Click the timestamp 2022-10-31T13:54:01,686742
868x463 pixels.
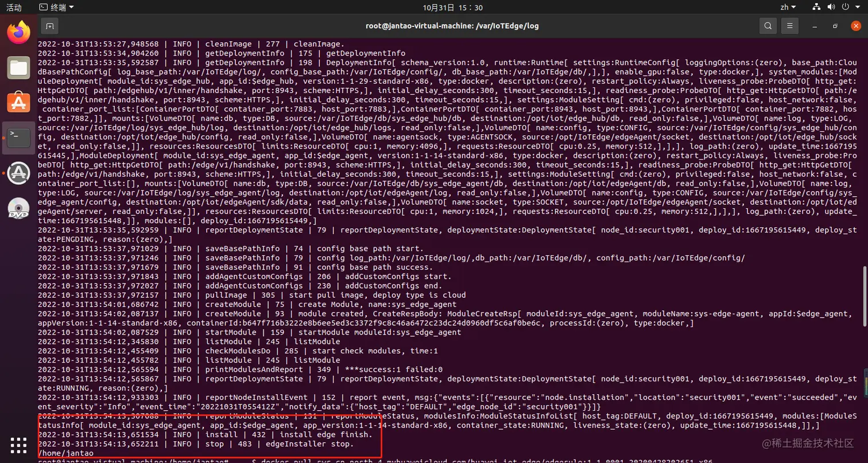tap(98, 304)
